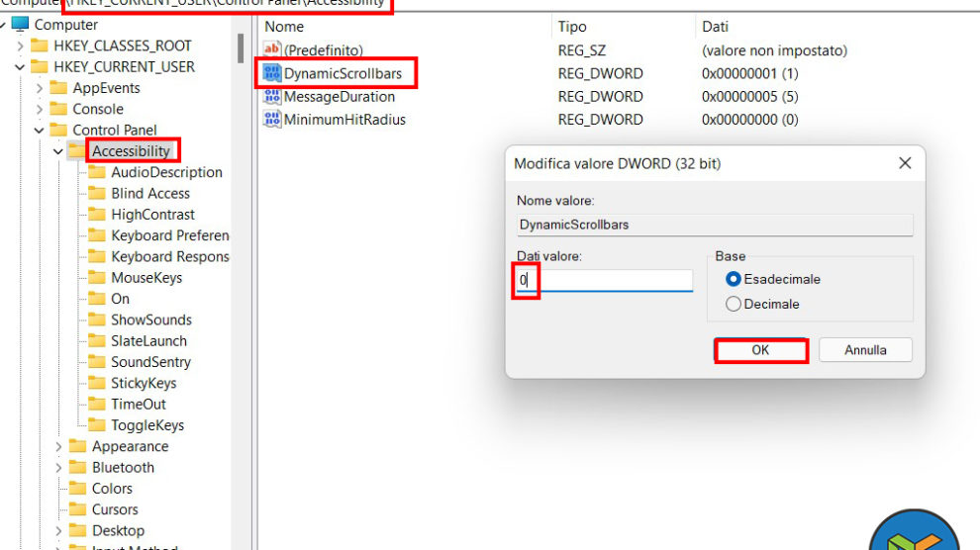Click the Bluetooth folder icon
980x550 pixels.
77,467
